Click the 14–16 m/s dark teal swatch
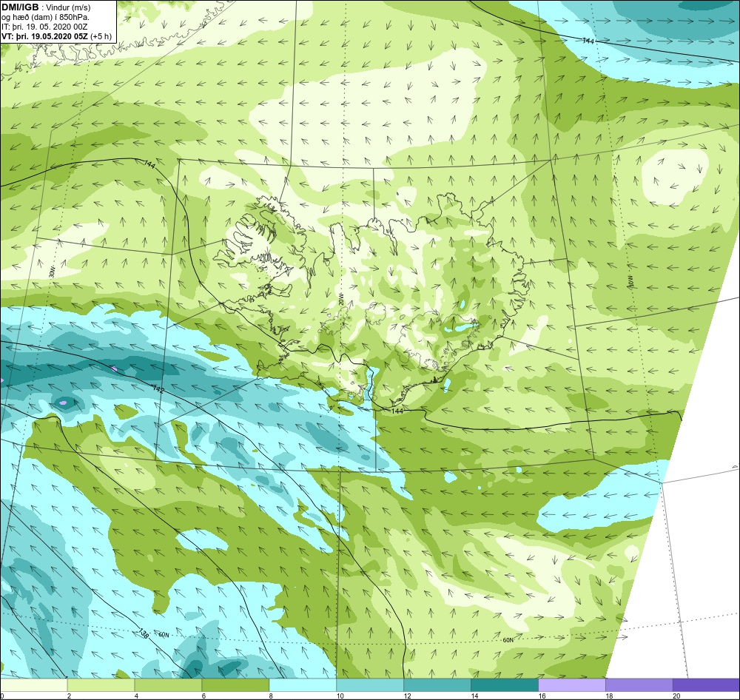Image resolution: width=740 pixels, height=700 pixels. (x=505, y=684)
